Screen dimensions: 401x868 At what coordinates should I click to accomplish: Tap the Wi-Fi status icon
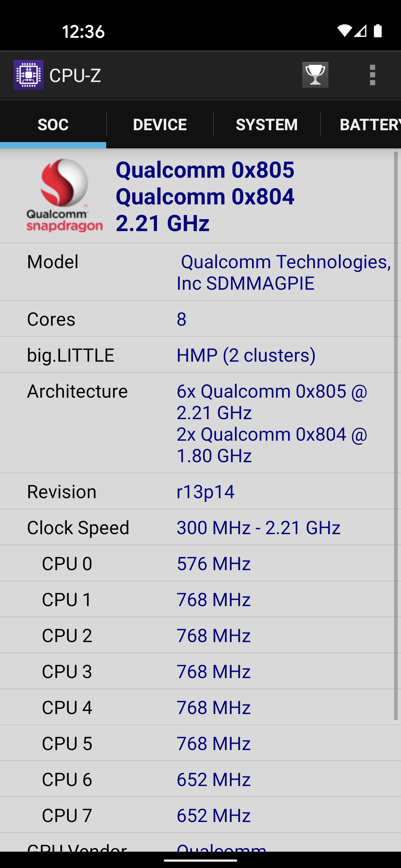(344, 31)
